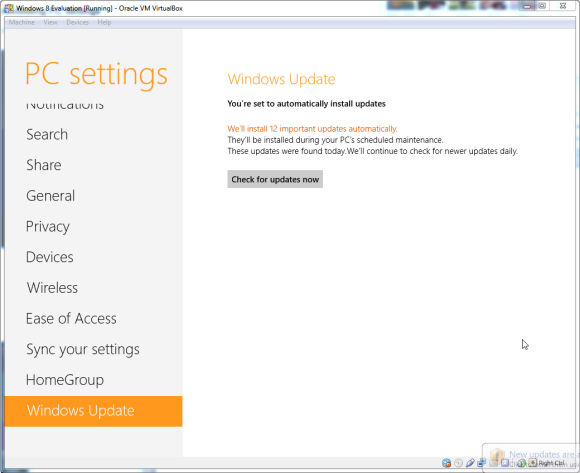The height and width of the screenshot is (473, 580).
Task: Click the VirtualBox hard disk activity icon
Action: (446, 463)
